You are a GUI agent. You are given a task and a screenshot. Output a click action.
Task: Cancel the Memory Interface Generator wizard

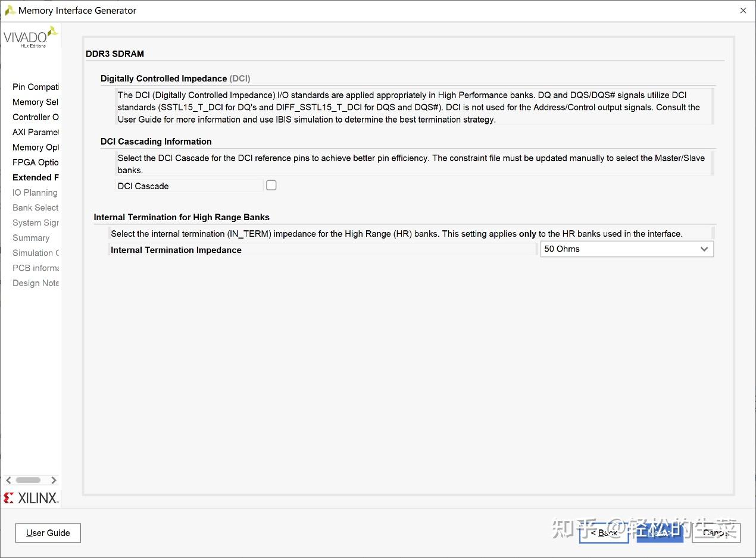tap(716, 533)
